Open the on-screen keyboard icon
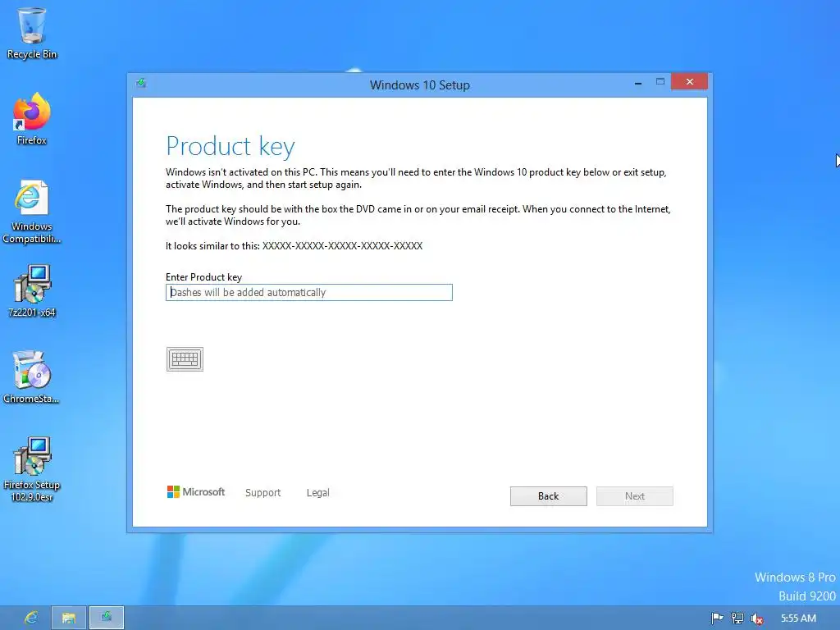 click(185, 359)
